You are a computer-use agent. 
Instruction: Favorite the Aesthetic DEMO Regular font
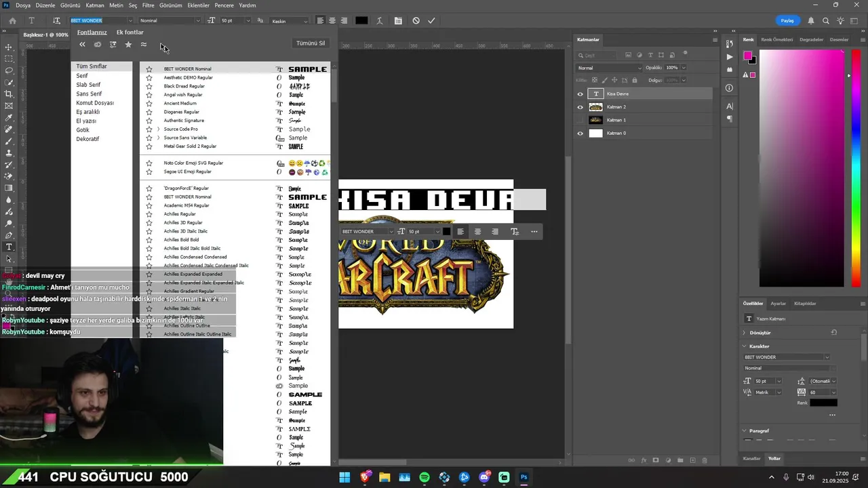[x=149, y=77]
